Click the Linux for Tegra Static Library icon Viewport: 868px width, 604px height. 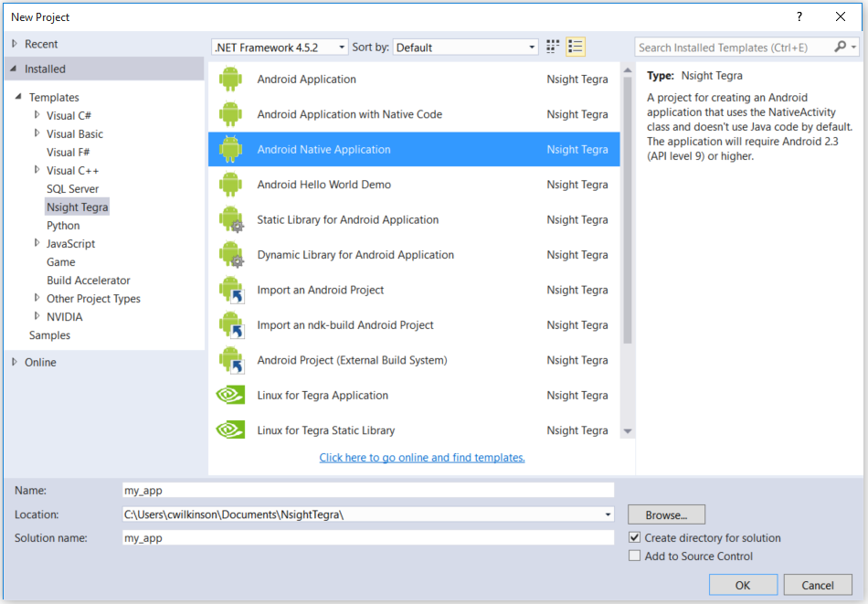pos(230,430)
